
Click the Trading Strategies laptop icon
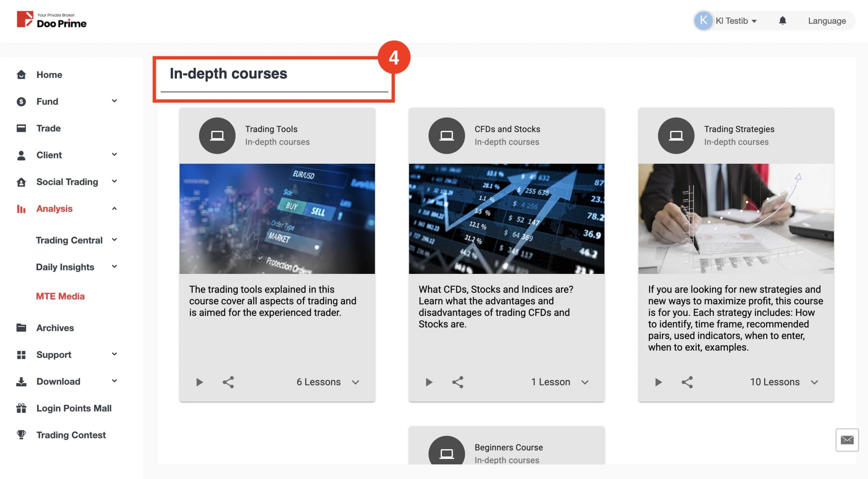click(x=676, y=136)
